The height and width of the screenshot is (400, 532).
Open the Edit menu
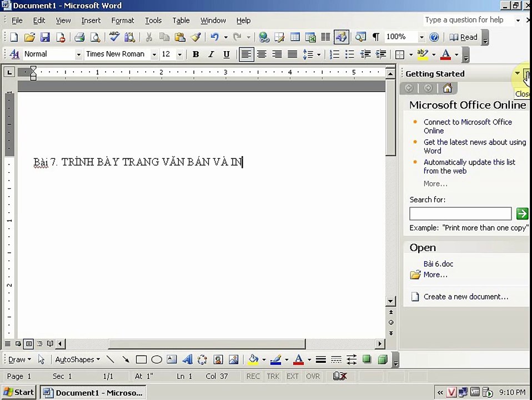click(39, 21)
